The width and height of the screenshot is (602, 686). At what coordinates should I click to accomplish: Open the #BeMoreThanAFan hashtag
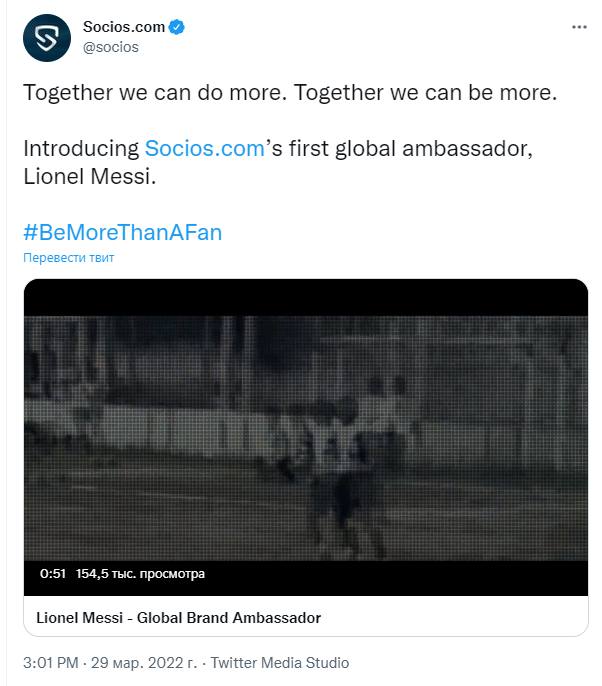point(122,232)
